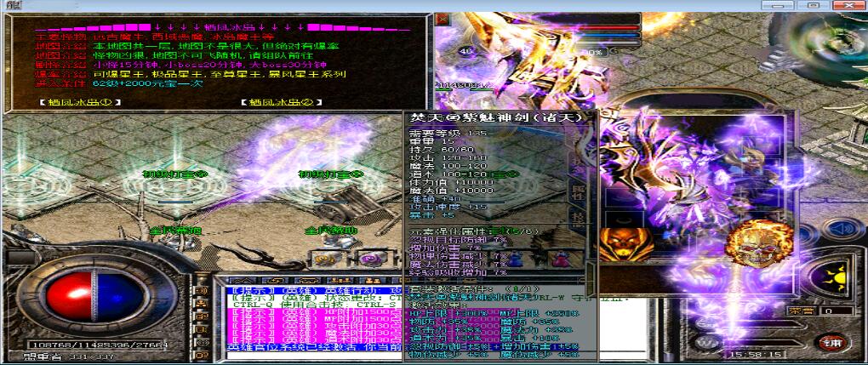Click the top small button left of chat
Viewport: 868px width, 365px height.
[202, 291]
